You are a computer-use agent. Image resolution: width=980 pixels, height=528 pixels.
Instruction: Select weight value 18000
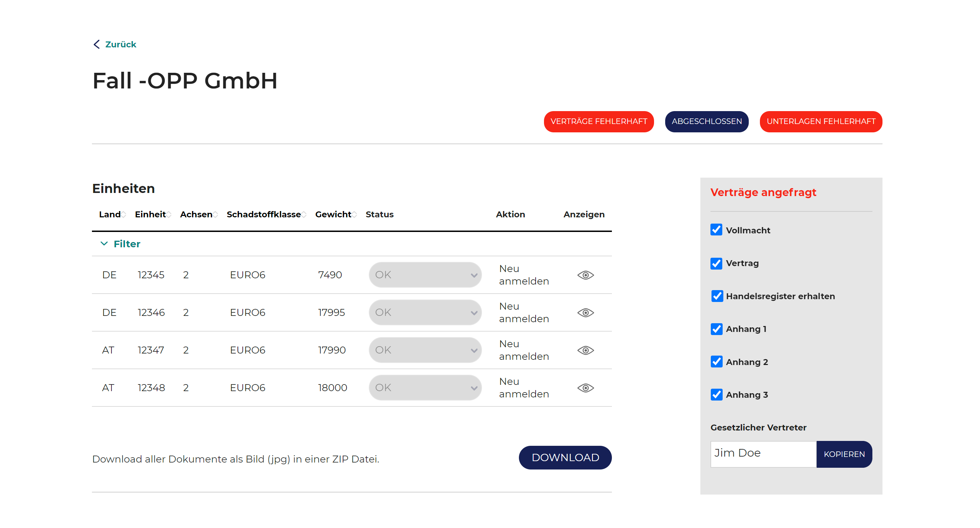pyautogui.click(x=333, y=388)
